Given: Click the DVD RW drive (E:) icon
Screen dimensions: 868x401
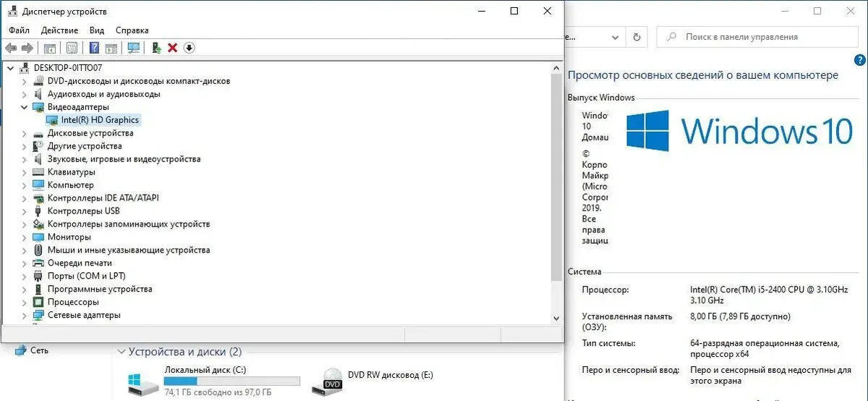Looking at the screenshot, I should point(332,379).
